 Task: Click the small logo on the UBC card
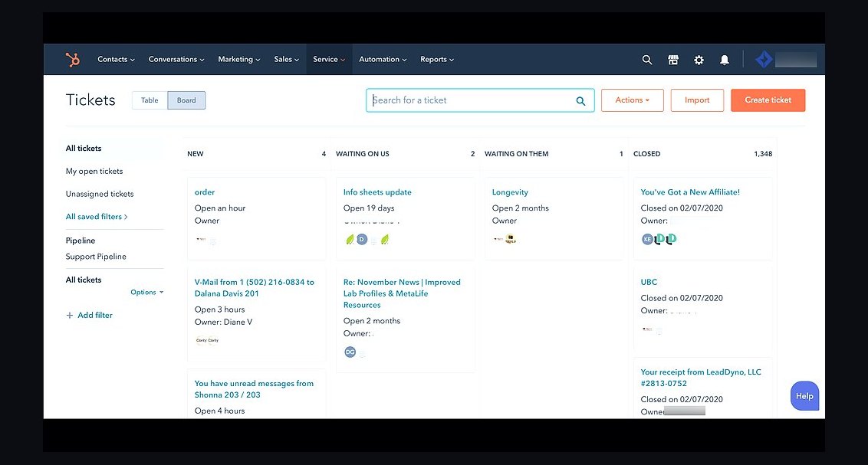(x=647, y=329)
